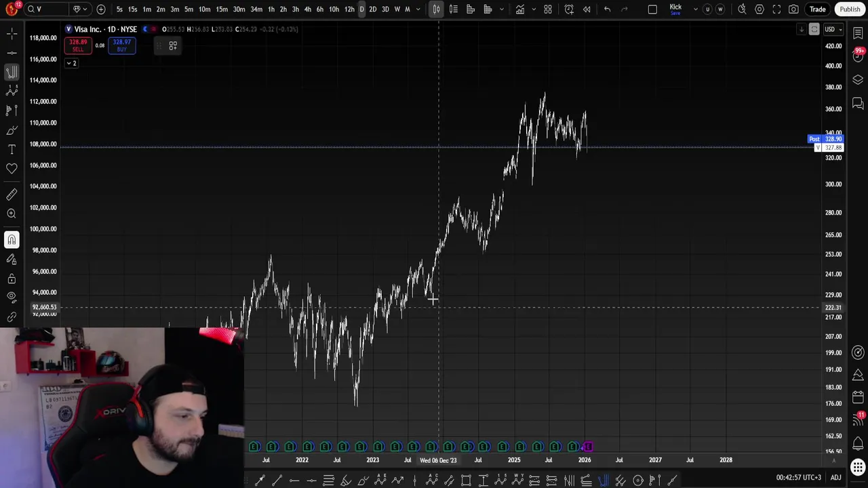
Task: Expand the layout name dropdown arrow
Action: click(695, 9)
